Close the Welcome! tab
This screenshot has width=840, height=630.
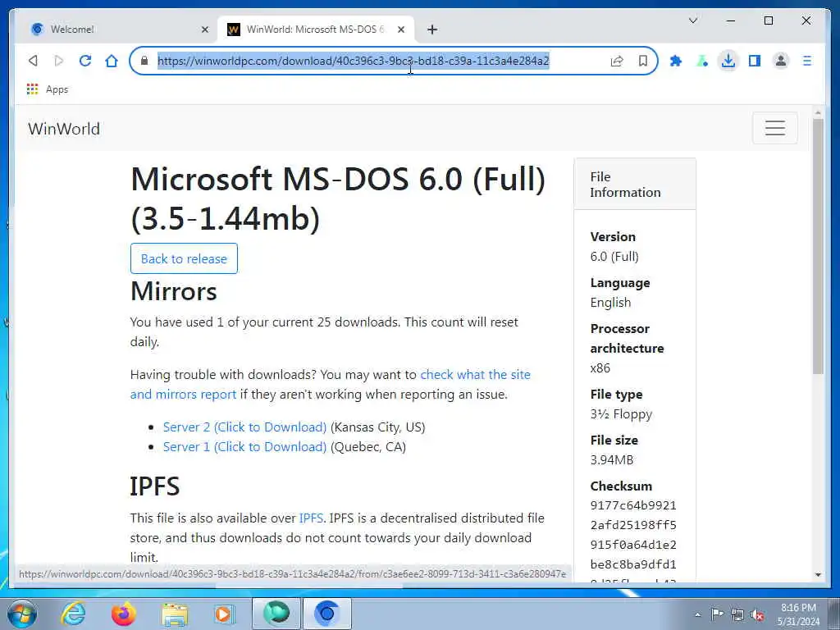[x=204, y=30]
